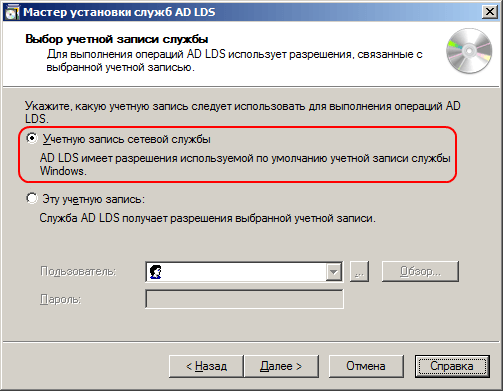Close the AD LDS setup wizard window
Viewport: 503px width, 391px height.
tap(489, 12)
